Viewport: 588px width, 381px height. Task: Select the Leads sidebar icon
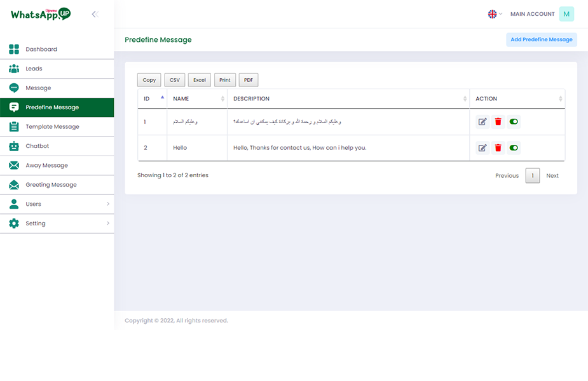pyautogui.click(x=14, y=68)
